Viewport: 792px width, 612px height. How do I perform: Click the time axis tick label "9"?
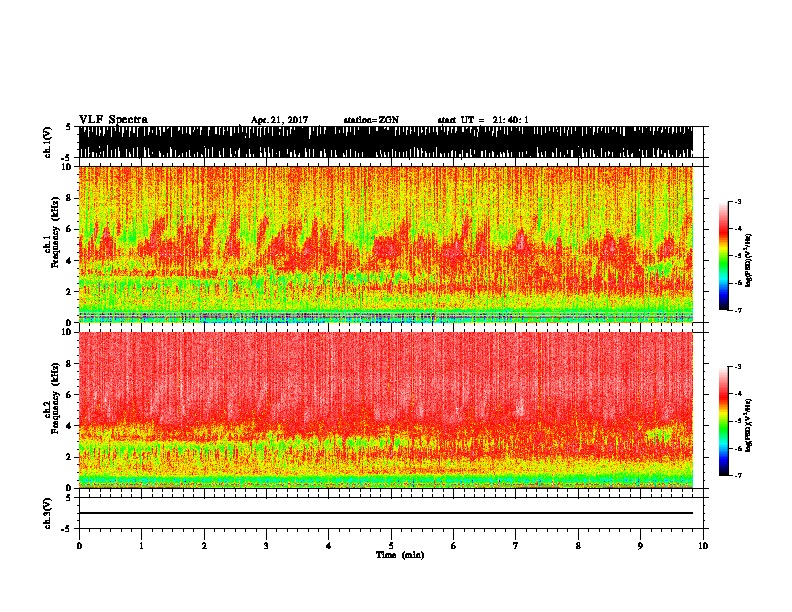tap(640, 545)
